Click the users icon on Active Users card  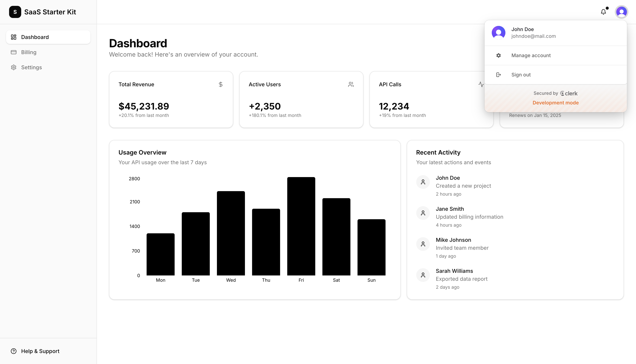click(x=351, y=84)
